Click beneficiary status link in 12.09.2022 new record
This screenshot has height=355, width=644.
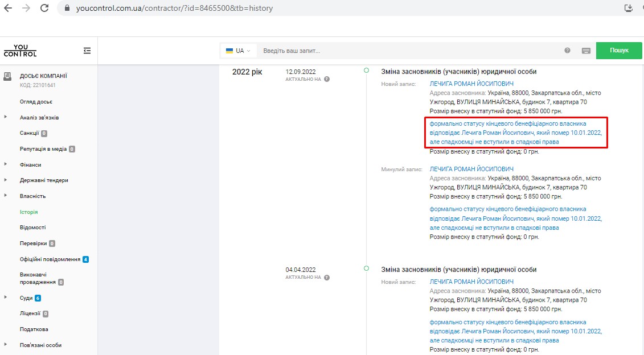[515, 133]
